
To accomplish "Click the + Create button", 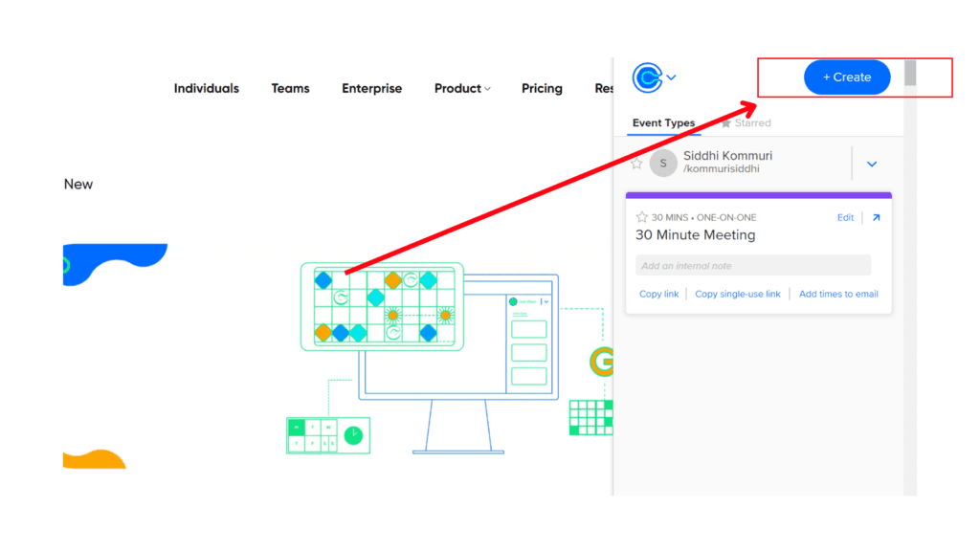I will point(846,77).
